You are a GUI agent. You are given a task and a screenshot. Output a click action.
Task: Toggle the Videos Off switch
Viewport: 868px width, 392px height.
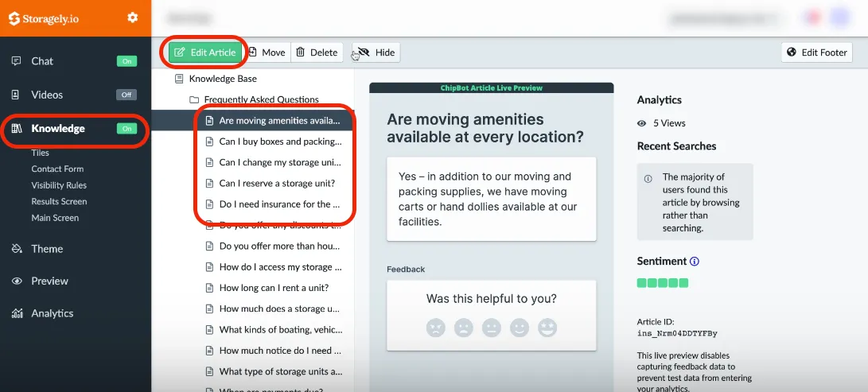127,95
